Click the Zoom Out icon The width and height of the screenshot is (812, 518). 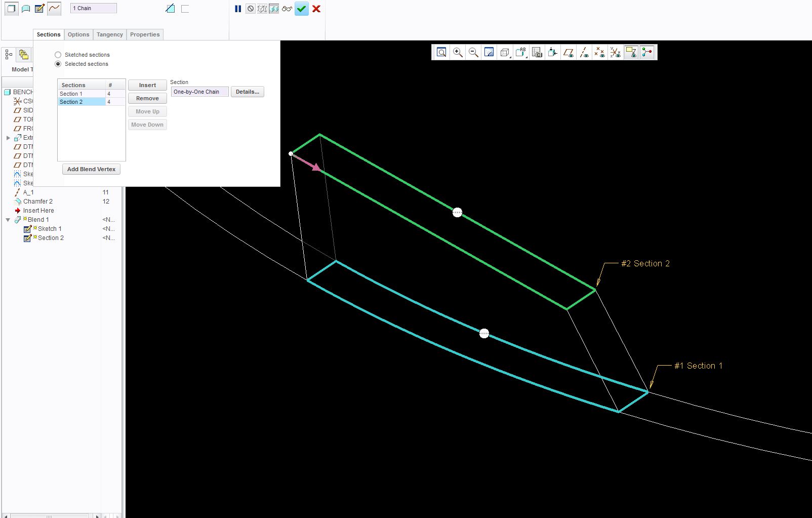point(473,52)
